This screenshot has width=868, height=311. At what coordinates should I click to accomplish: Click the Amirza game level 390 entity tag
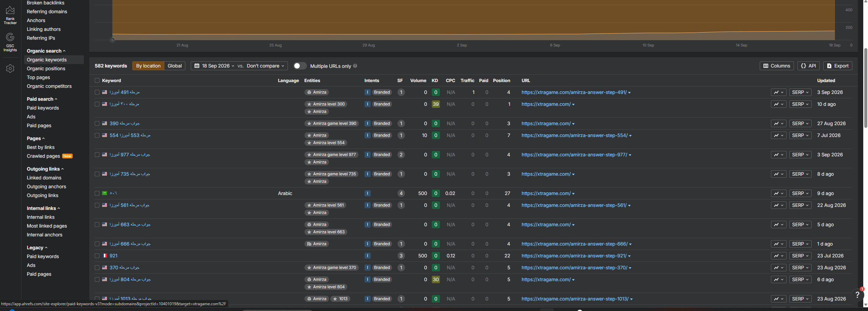pos(331,123)
